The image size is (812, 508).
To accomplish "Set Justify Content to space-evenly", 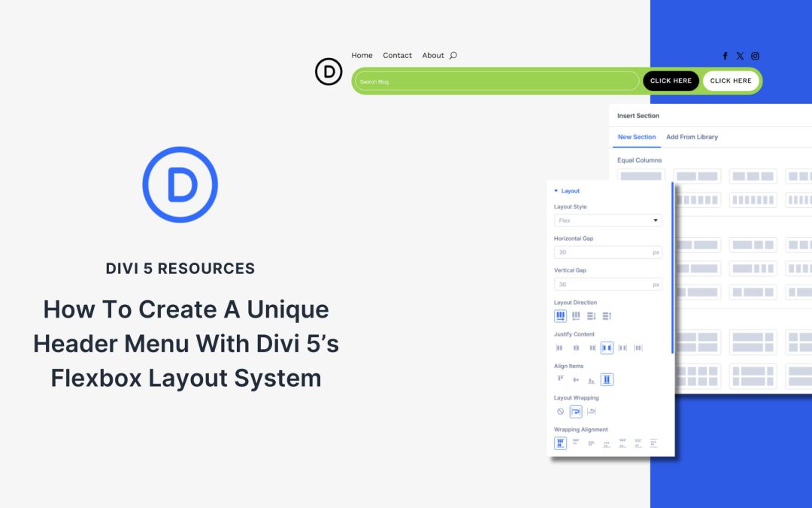I will tap(638, 348).
